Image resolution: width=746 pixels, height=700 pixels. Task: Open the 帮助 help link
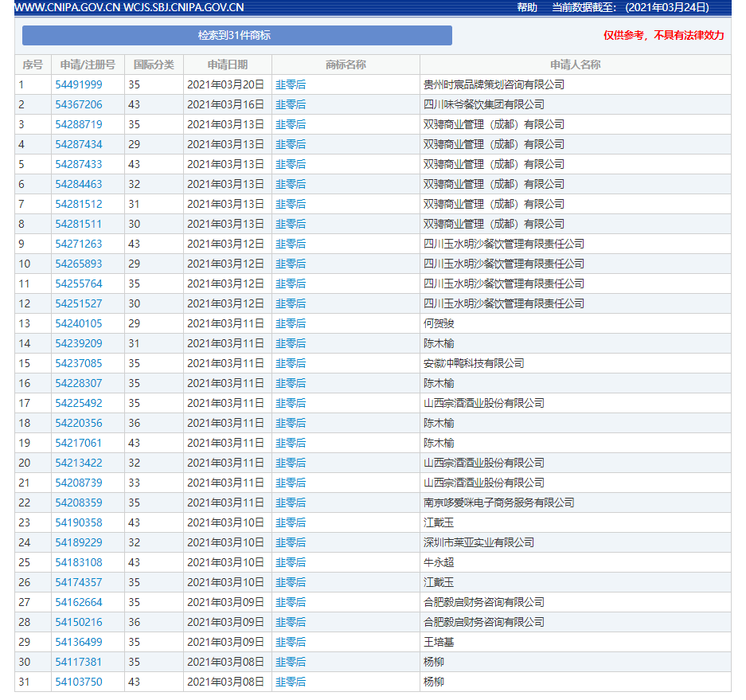click(x=527, y=8)
